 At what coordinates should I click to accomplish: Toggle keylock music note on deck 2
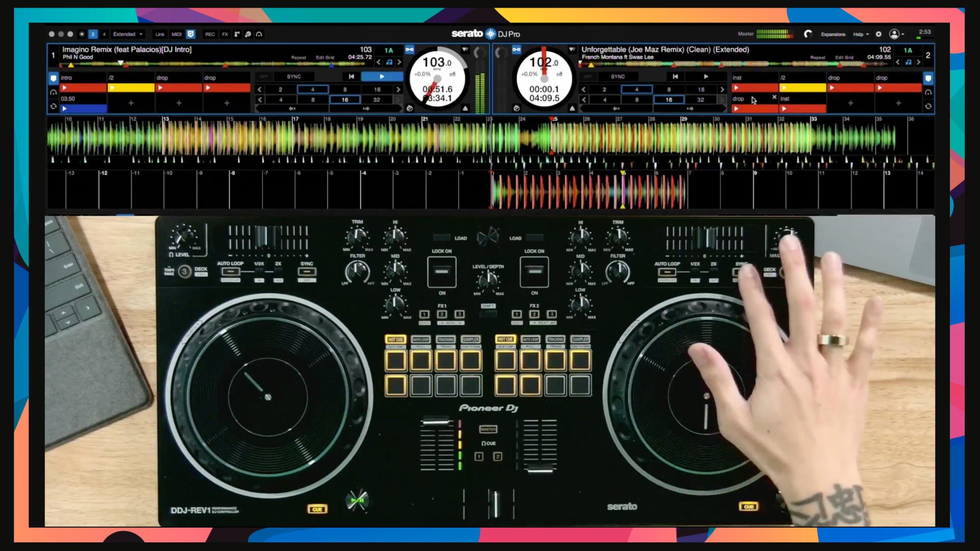pyautogui.click(x=908, y=62)
